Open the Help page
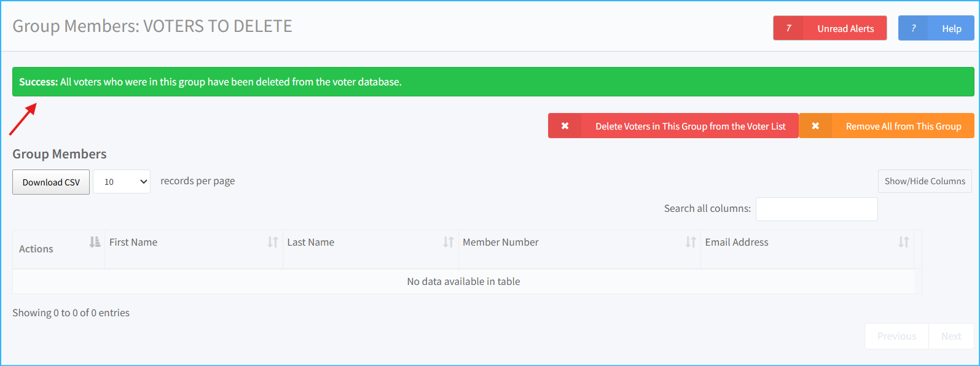Image resolution: width=980 pixels, height=366 pixels. [x=951, y=28]
